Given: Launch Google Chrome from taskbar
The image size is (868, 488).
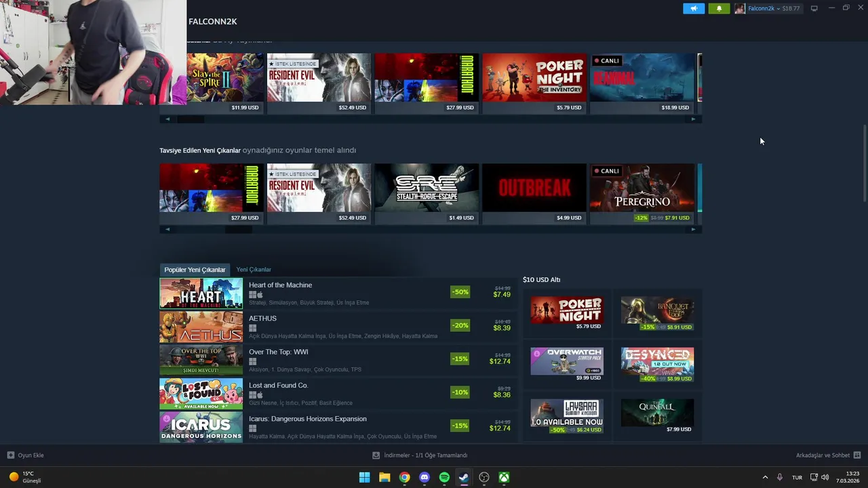Looking at the screenshot, I should pos(404,477).
